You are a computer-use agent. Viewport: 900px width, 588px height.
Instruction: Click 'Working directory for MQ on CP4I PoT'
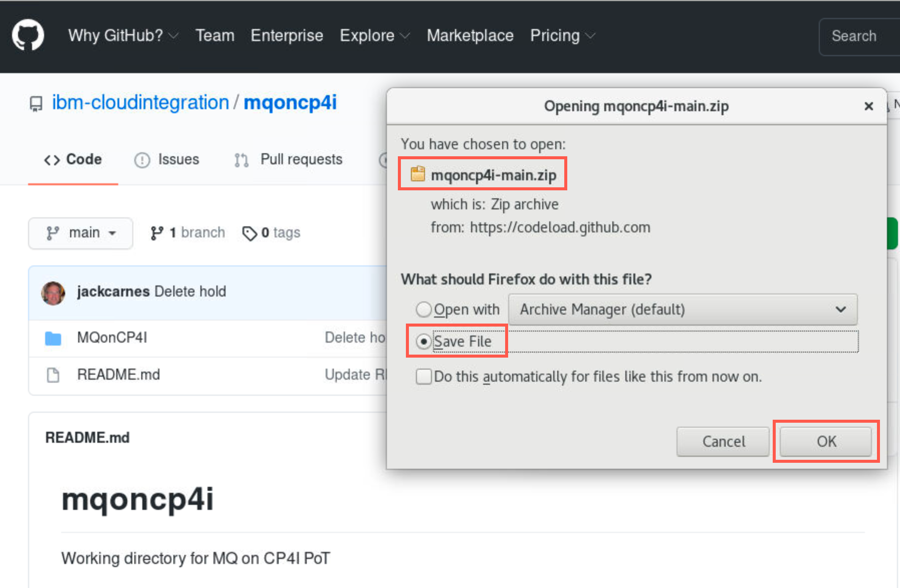196,558
